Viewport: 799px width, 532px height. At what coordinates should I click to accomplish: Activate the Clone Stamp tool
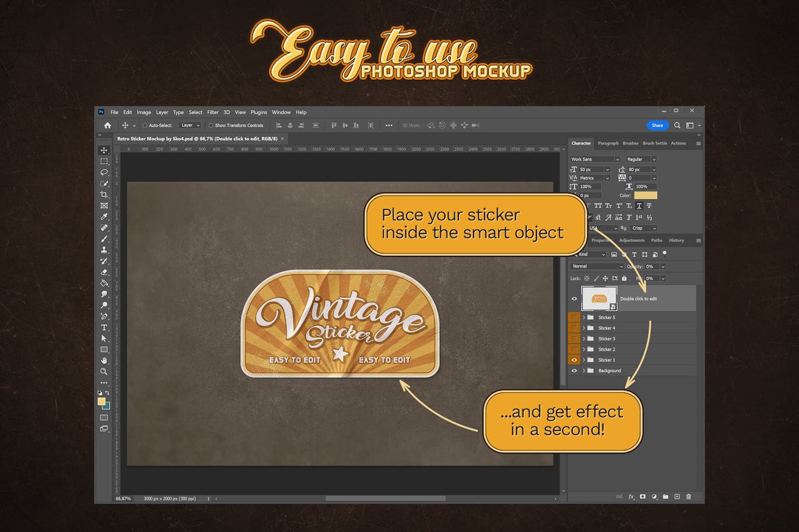click(x=104, y=250)
